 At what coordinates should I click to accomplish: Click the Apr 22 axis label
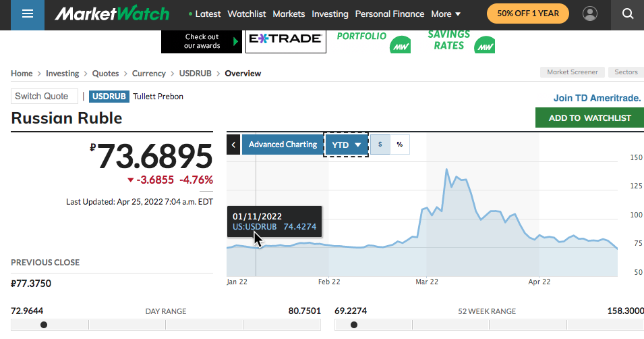pyautogui.click(x=539, y=282)
